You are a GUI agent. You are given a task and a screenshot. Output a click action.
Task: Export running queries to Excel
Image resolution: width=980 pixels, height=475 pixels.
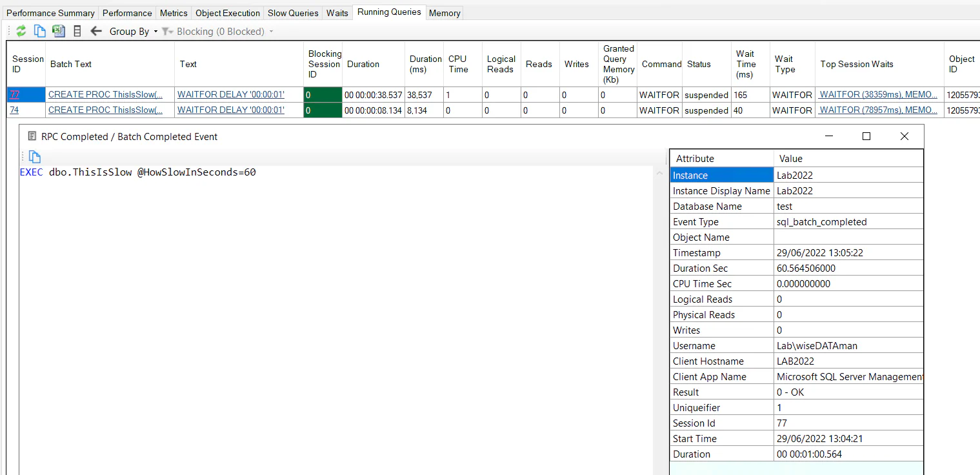(59, 30)
